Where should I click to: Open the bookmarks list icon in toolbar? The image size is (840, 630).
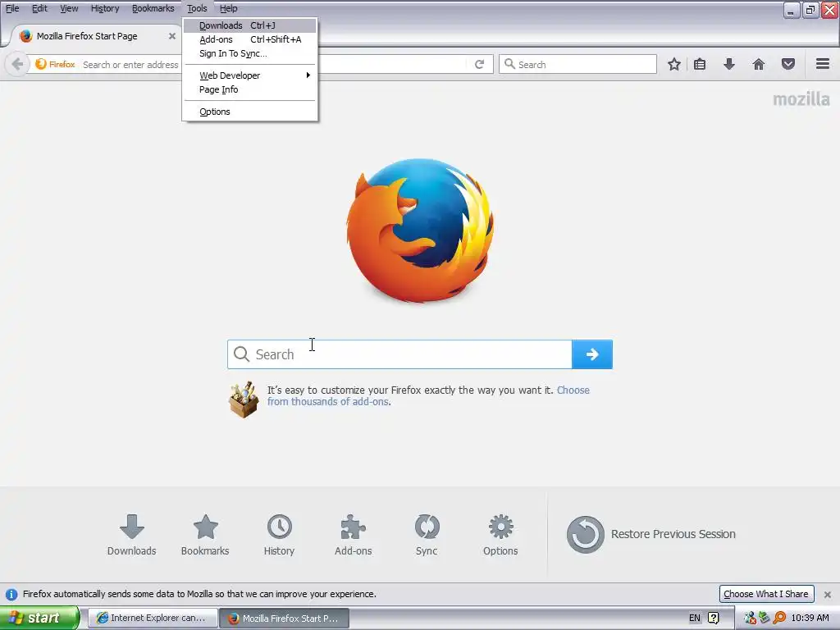click(x=700, y=64)
